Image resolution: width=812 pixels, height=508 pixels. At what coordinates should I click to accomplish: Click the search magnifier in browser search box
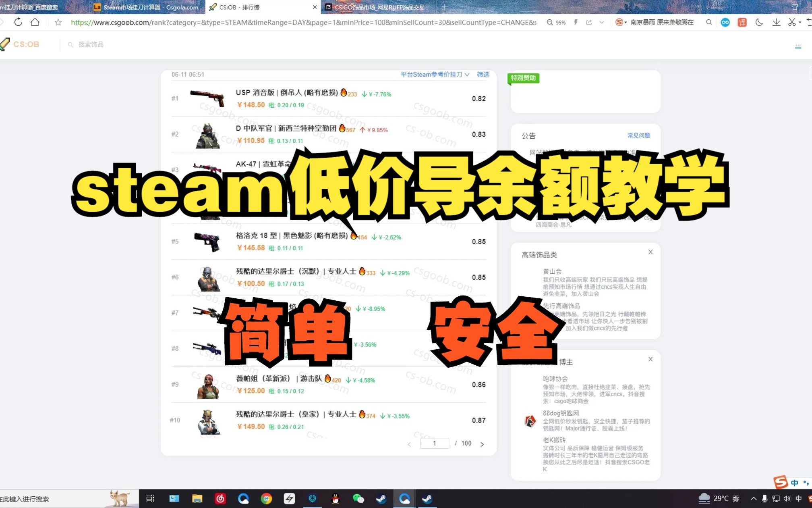pyautogui.click(x=709, y=22)
